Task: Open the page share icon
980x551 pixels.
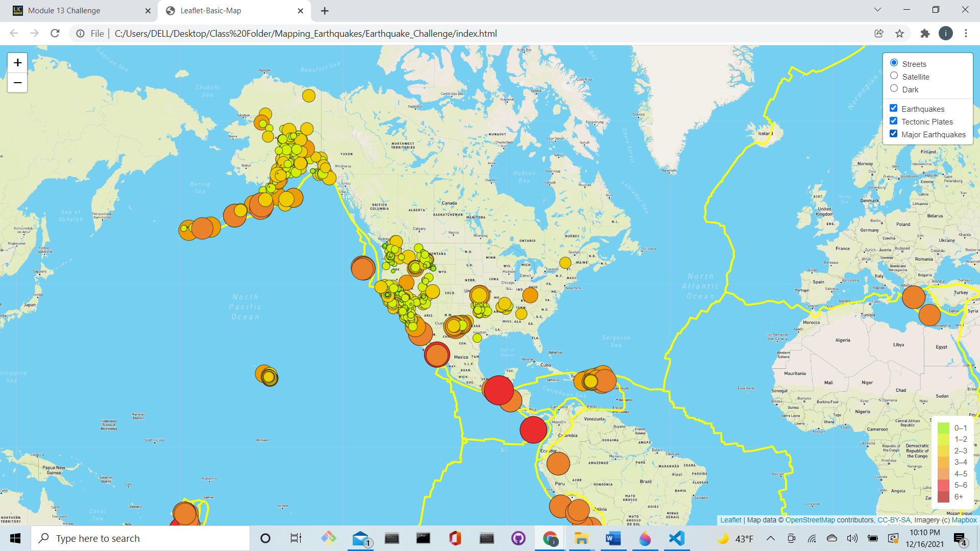Action: click(x=879, y=33)
